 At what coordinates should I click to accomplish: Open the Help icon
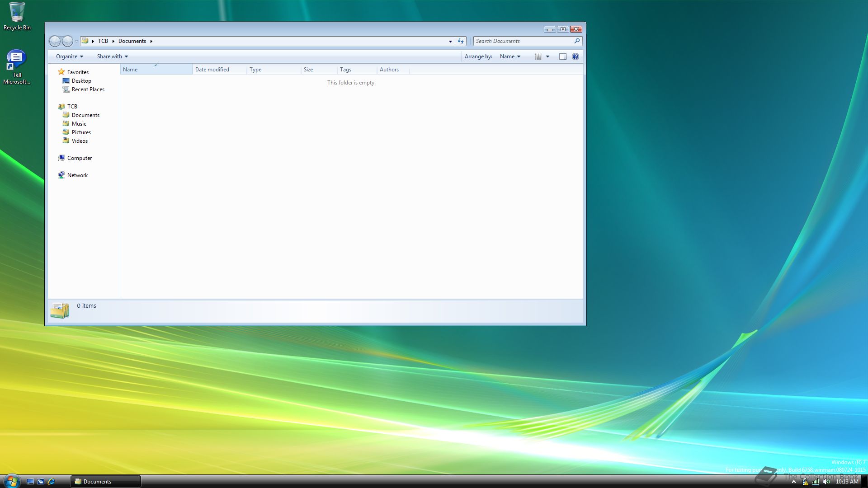pos(576,56)
